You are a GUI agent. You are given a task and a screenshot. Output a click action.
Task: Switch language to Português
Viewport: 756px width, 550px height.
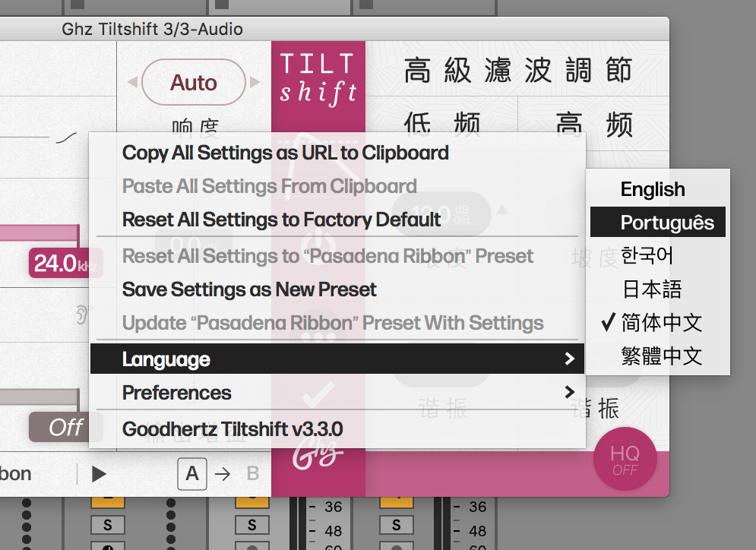658,223
